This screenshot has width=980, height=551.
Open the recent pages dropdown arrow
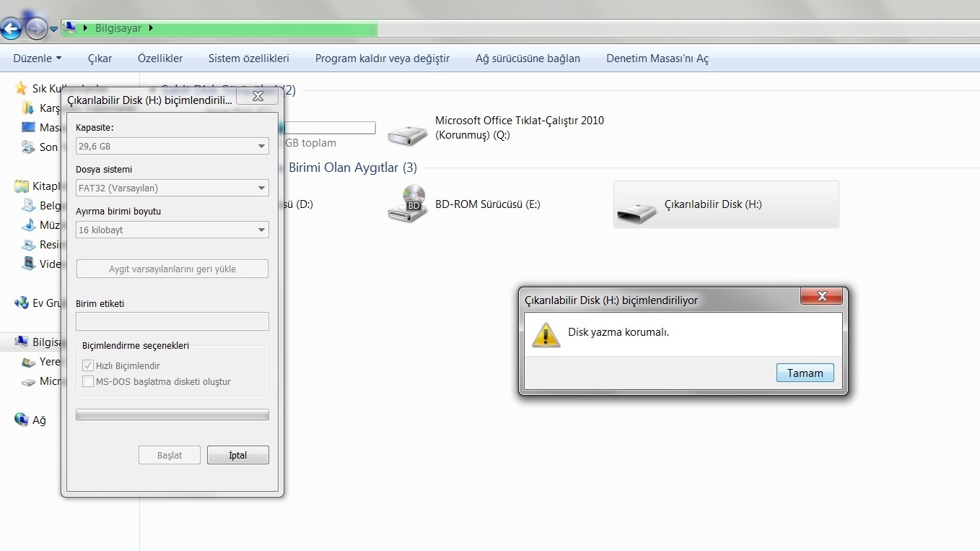pos(54,30)
